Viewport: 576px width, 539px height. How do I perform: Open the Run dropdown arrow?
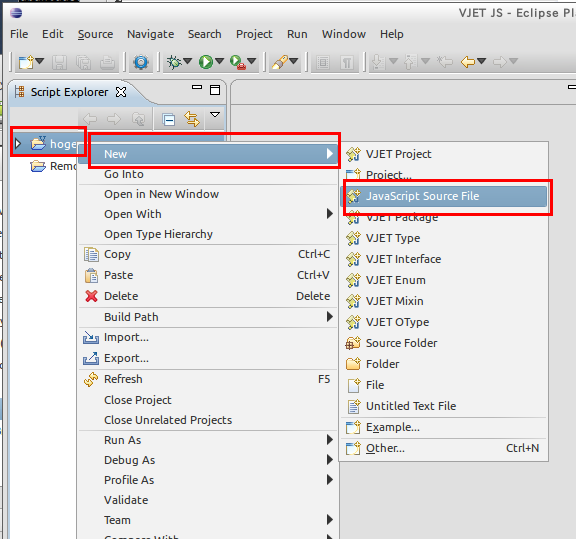[x=219, y=61]
